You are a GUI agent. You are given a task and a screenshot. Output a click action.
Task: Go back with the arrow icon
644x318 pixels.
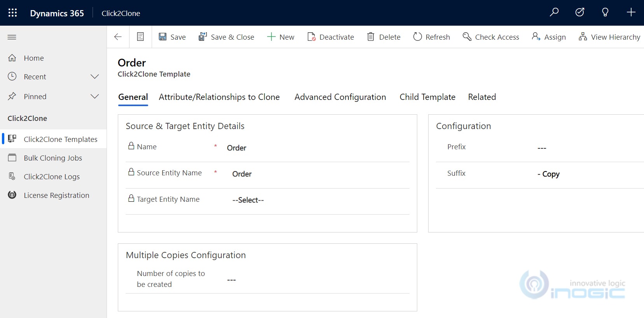(x=118, y=37)
